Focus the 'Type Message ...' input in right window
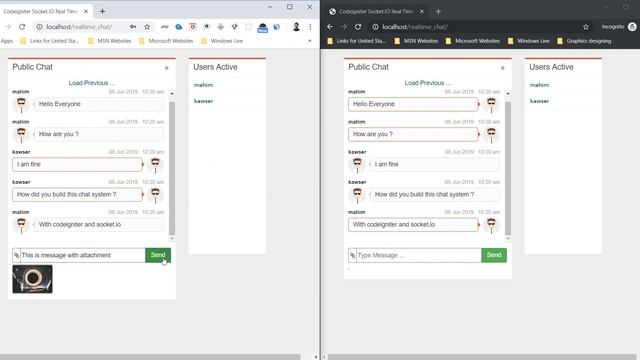This screenshot has width=640, height=360. pos(418,255)
